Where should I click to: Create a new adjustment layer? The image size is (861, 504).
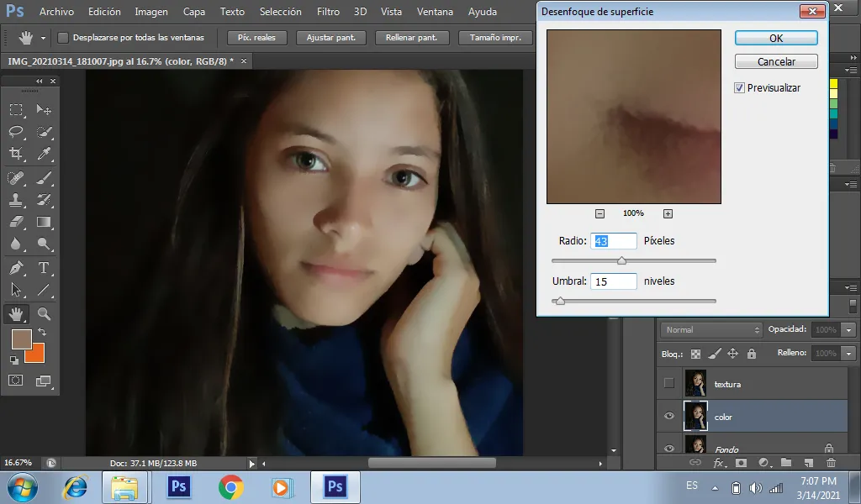coord(763,463)
